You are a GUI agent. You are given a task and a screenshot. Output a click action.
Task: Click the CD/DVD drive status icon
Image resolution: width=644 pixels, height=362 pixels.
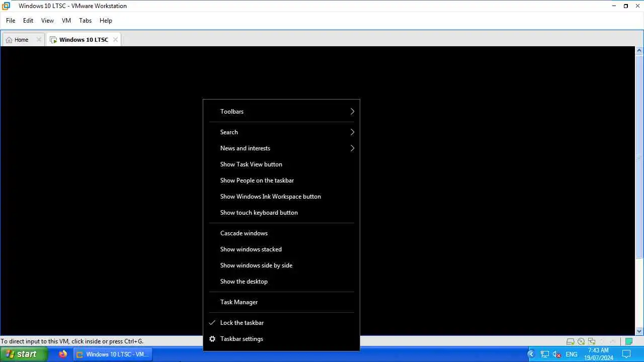point(581,341)
